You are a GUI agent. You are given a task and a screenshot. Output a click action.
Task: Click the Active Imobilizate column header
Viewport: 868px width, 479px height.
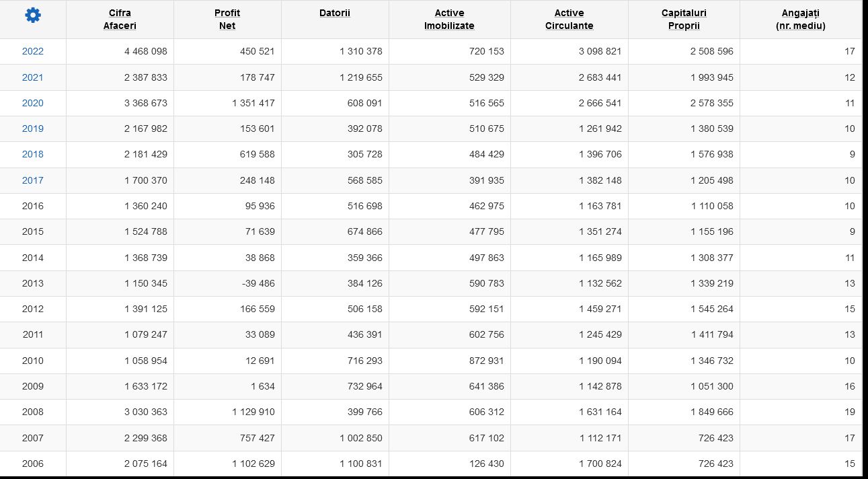click(449, 20)
